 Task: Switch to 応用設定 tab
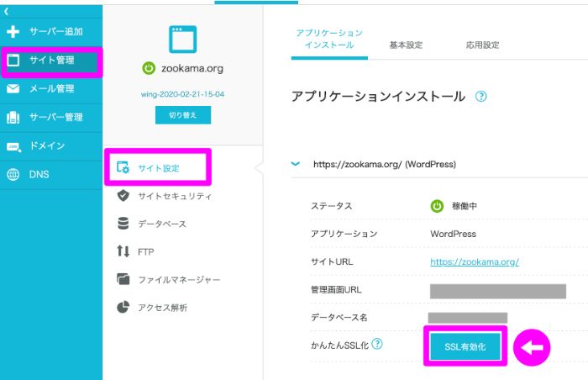[x=482, y=45]
